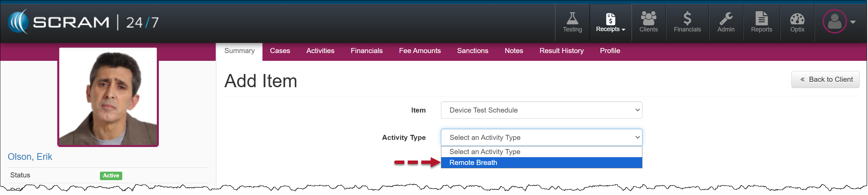868x195 pixels.
Task: Switch to the Result History tab
Action: pyautogui.click(x=561, y=51)
